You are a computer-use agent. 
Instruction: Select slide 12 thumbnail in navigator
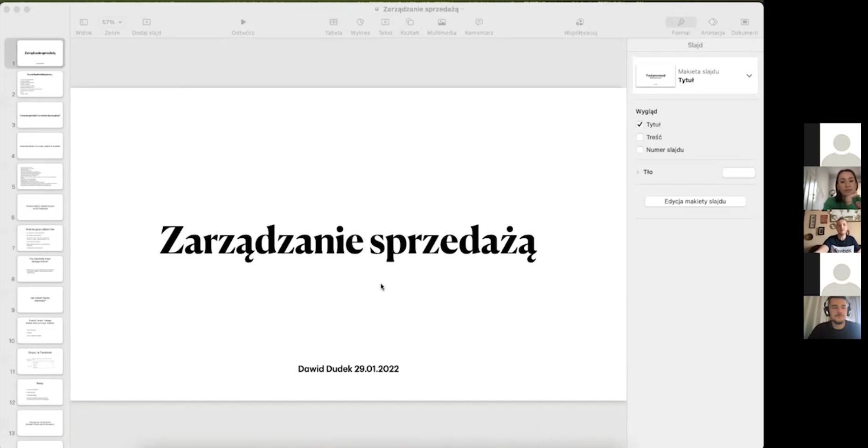[40, 392]
